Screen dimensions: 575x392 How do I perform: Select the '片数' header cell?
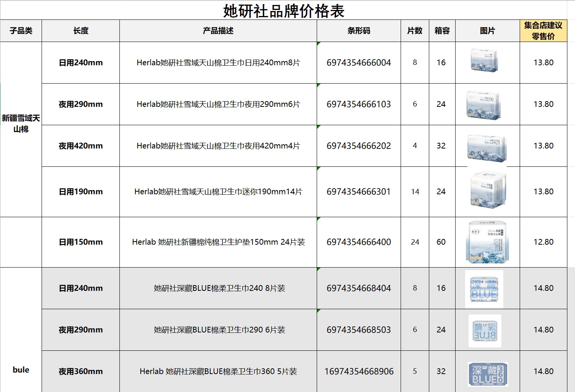coord(415,31)
